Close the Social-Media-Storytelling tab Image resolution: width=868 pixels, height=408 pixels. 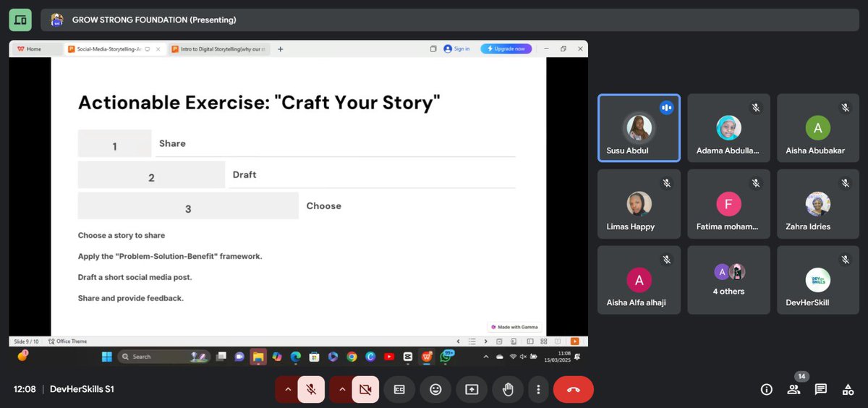[x=158, y=49]
